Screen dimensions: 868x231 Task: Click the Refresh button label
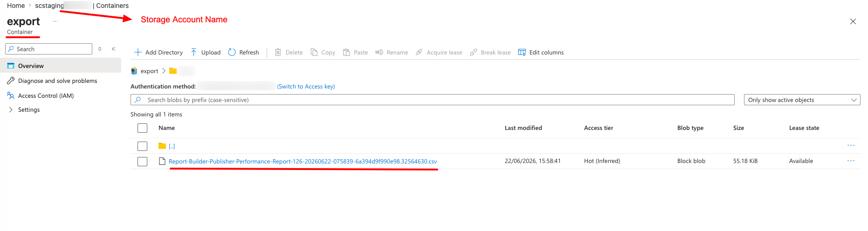(x=249, y=53)
